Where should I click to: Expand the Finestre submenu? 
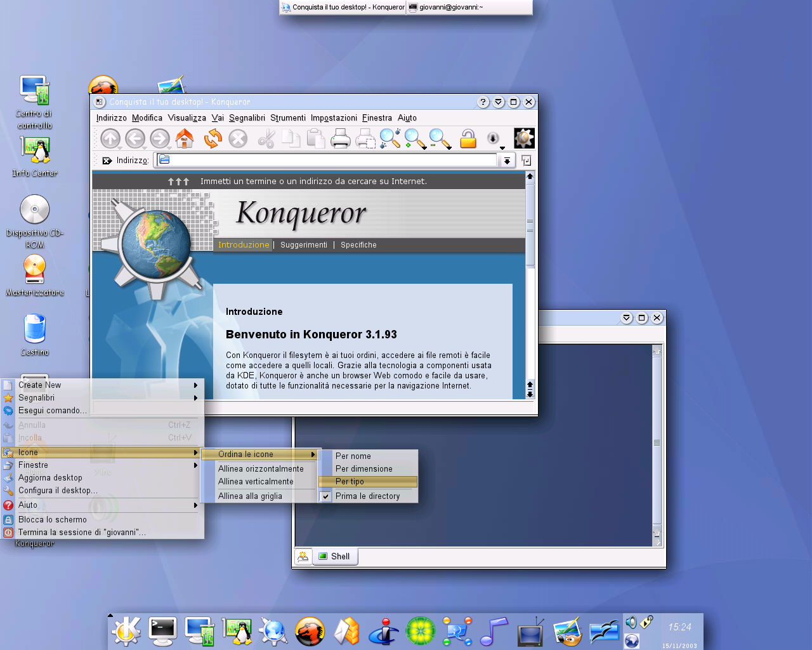(103, 465)
